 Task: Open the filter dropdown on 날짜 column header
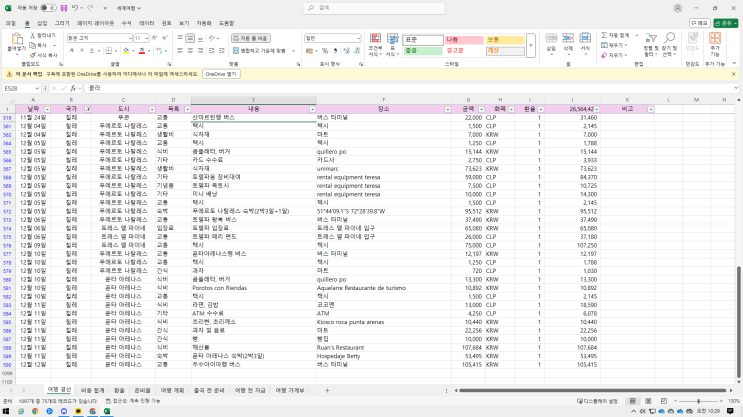point(47,109)
